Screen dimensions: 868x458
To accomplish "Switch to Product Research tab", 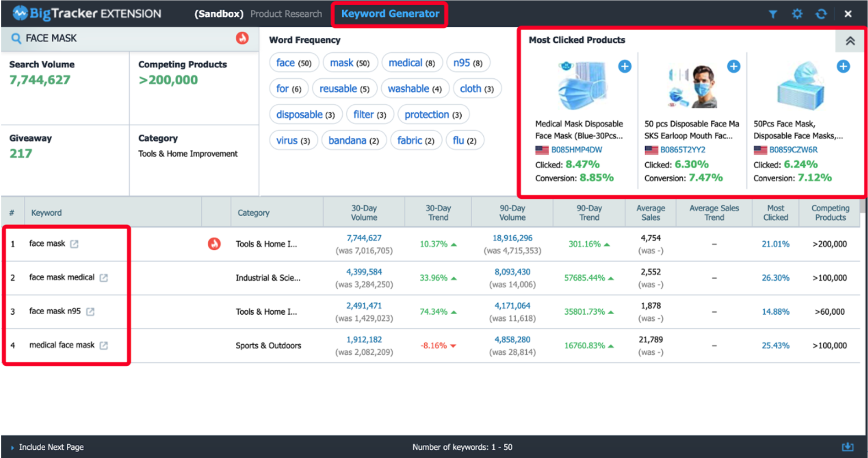I will click(286, 14).
